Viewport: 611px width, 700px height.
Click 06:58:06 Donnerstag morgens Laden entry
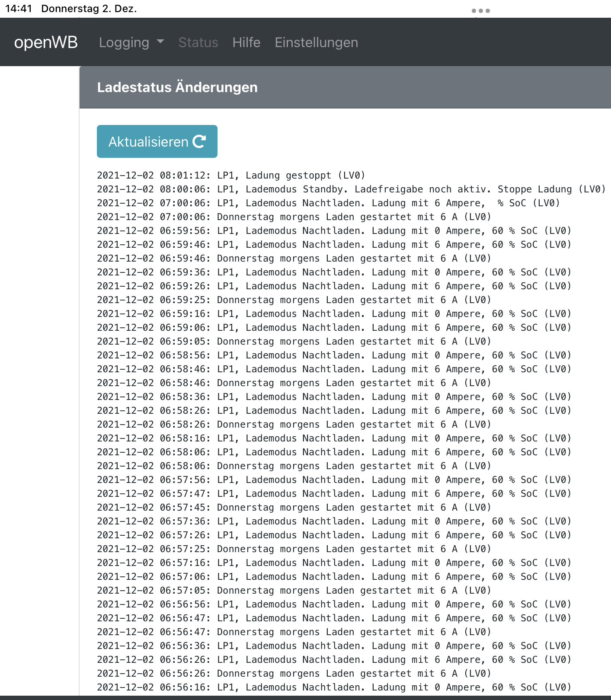(294, 466)
